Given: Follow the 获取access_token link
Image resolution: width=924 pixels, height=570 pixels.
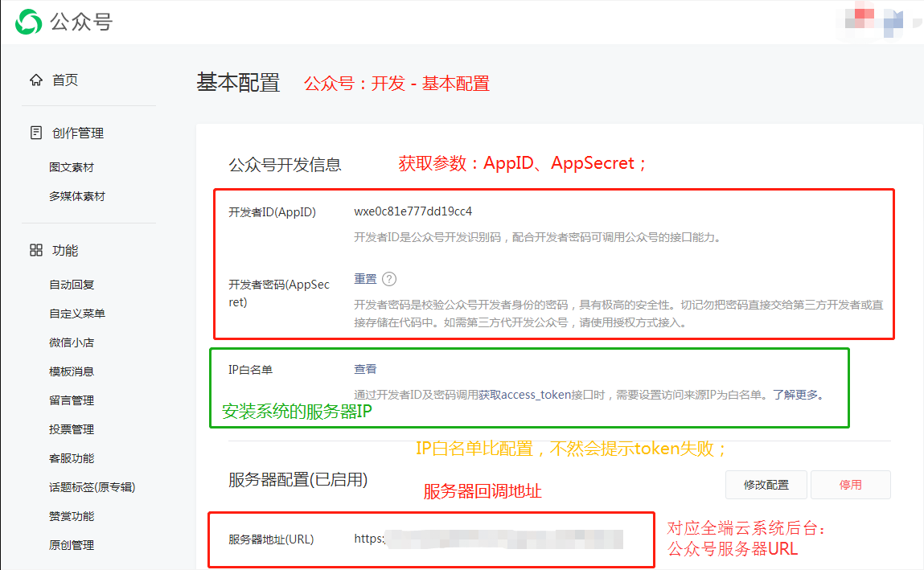Looking at the screenshot, I should coord(524,395).
